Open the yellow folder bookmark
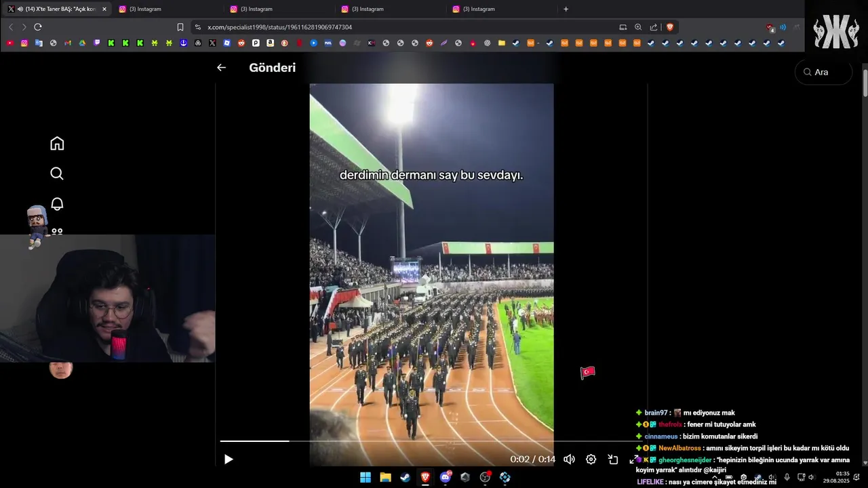The image size is (868, 488). (502, 43)
